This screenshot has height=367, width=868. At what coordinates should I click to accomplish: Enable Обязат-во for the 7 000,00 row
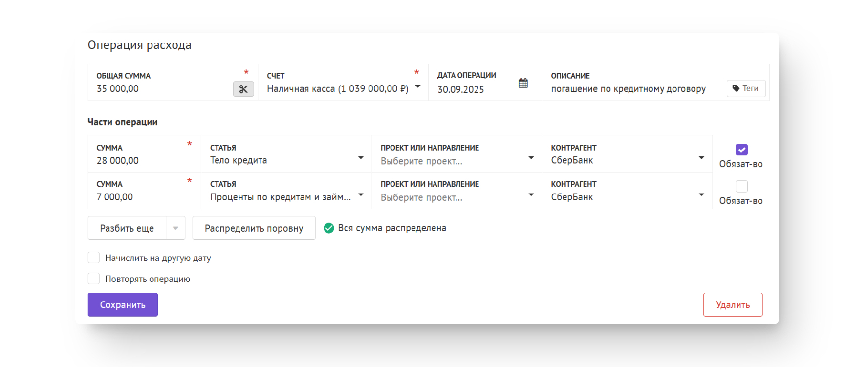[741, 186]
